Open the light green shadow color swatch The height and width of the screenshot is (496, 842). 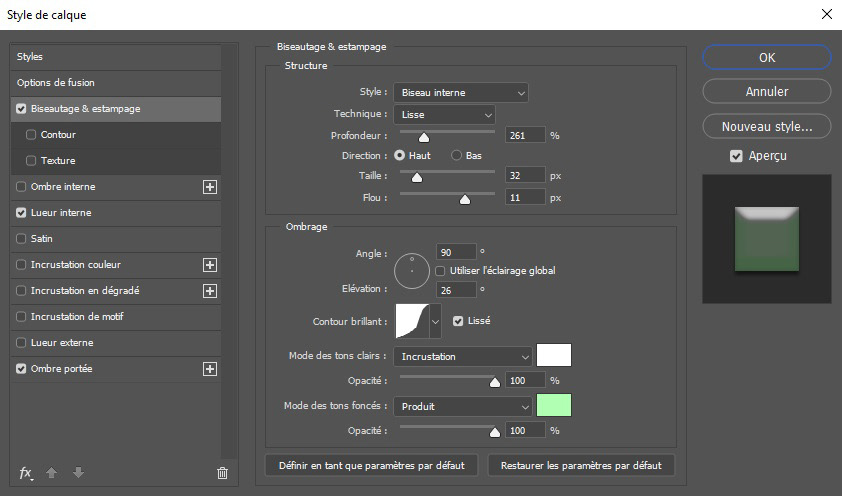554,405
